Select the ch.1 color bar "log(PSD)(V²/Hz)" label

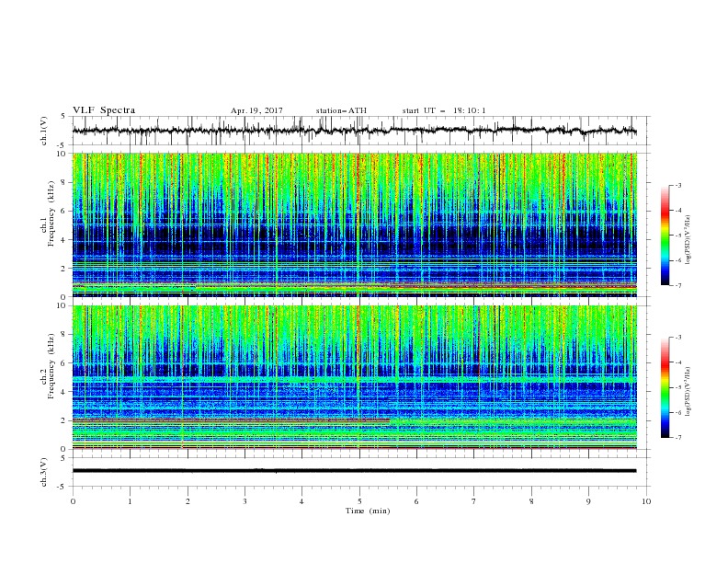[688, 240]
